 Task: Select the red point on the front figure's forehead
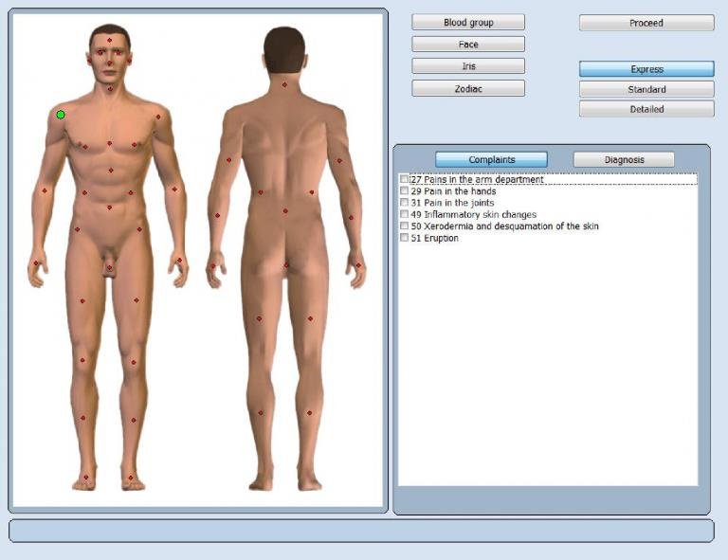click(x=109, y=41)
